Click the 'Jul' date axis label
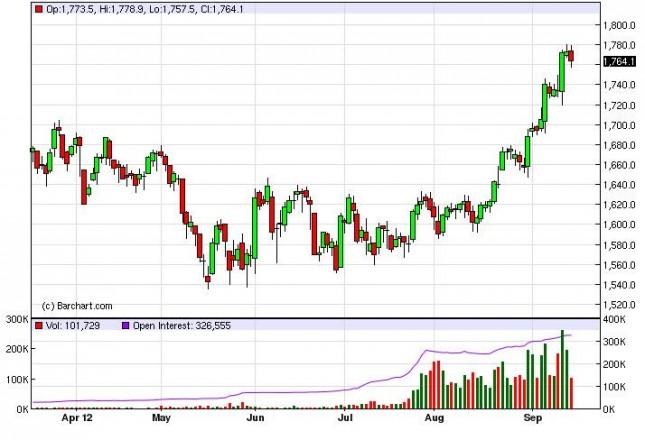 coord(345,418)
